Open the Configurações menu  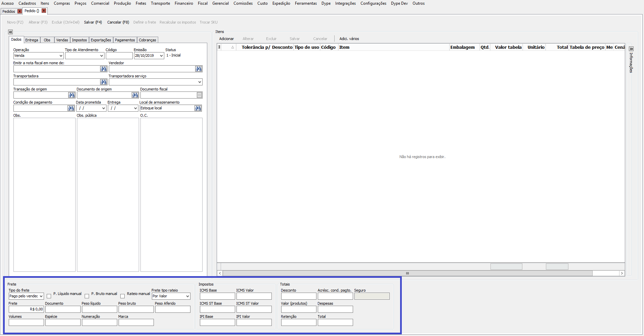coord(373,3)
